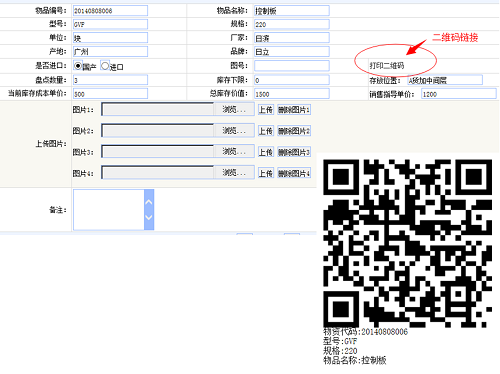500x374 pixels.
Task: Focus the 物品编号 input field
Action: (110, 11)
